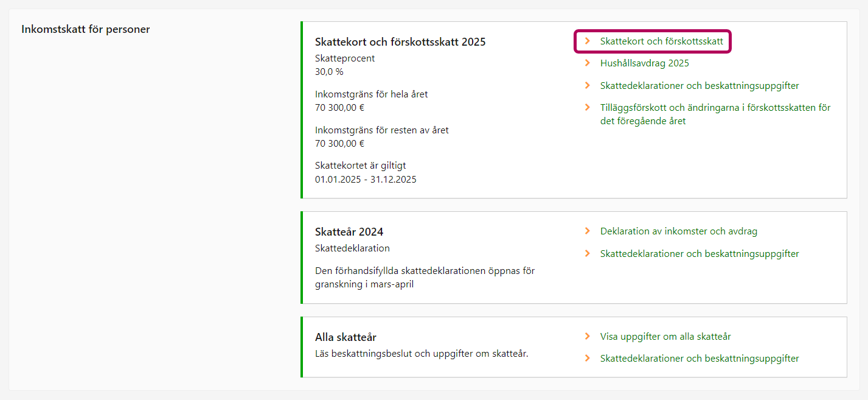Click the arrow icon beside Hushållsavdrag 2025

click(x=588, y=63)
